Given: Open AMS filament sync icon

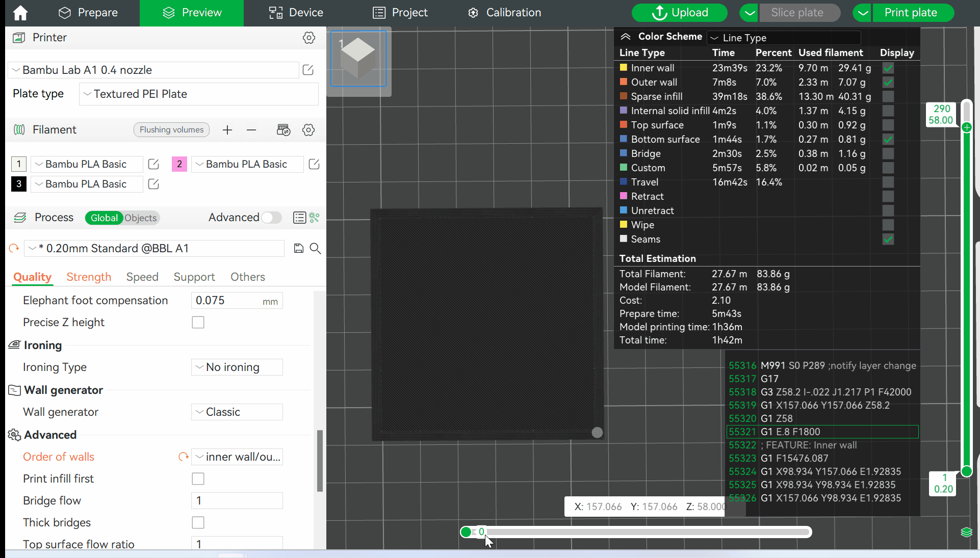Looking at the screenshot, I should pos(283,130).
